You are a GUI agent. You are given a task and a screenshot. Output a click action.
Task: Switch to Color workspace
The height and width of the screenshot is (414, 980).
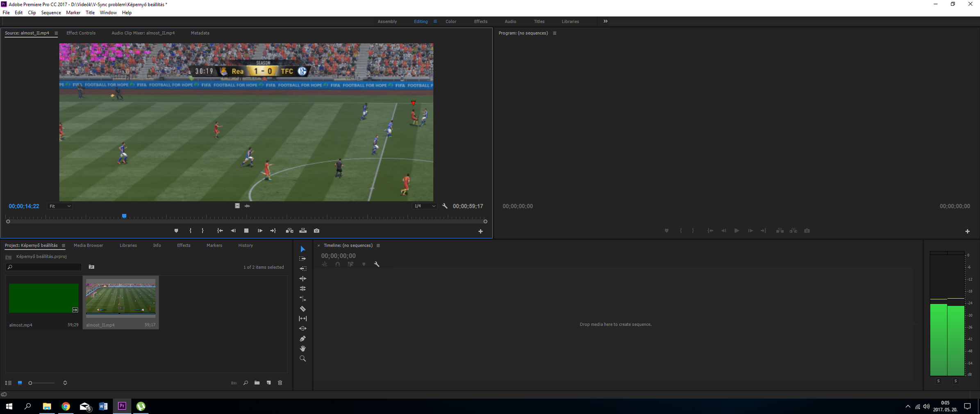click(451, 21)
